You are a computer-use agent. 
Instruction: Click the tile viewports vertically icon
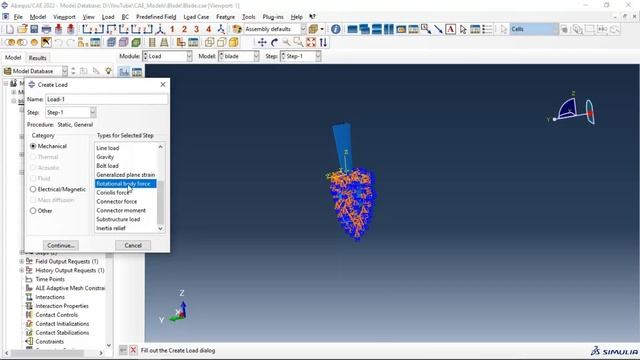tap(389, 29)
